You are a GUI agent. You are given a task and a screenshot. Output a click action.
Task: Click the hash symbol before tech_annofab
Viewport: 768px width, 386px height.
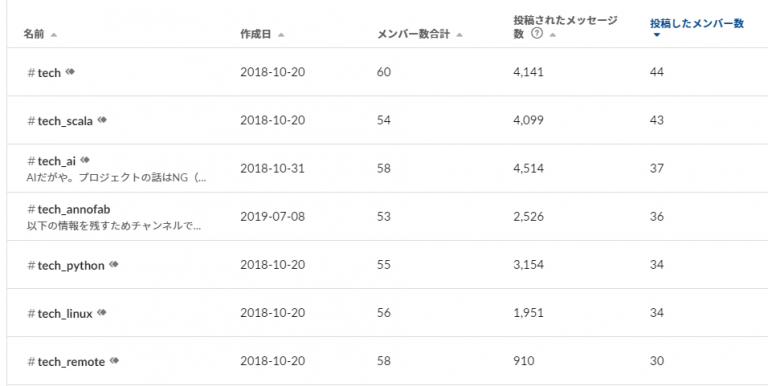(x=31, y=209)
